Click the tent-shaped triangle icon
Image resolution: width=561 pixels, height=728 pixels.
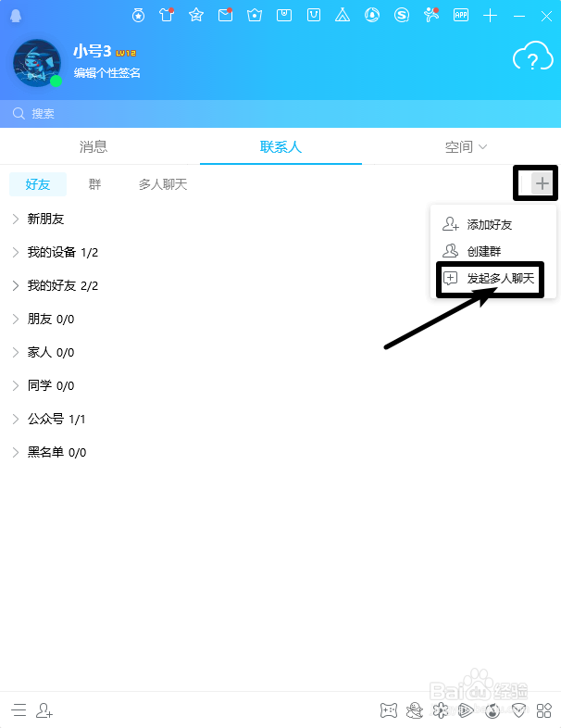click(x=343, y=16)
